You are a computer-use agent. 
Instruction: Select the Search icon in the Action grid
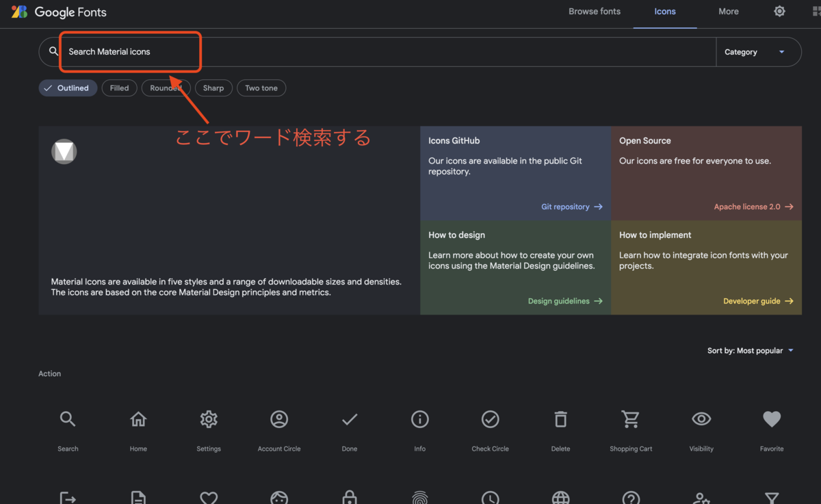pos(68,419)
